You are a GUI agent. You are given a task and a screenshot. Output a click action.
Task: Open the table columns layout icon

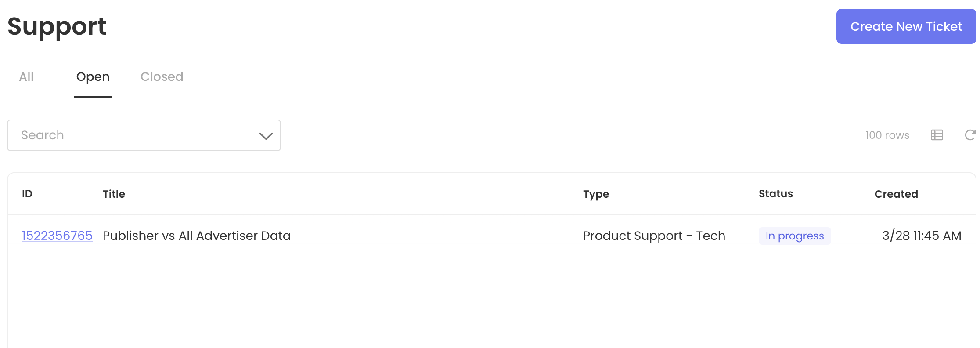pos(937,135)
